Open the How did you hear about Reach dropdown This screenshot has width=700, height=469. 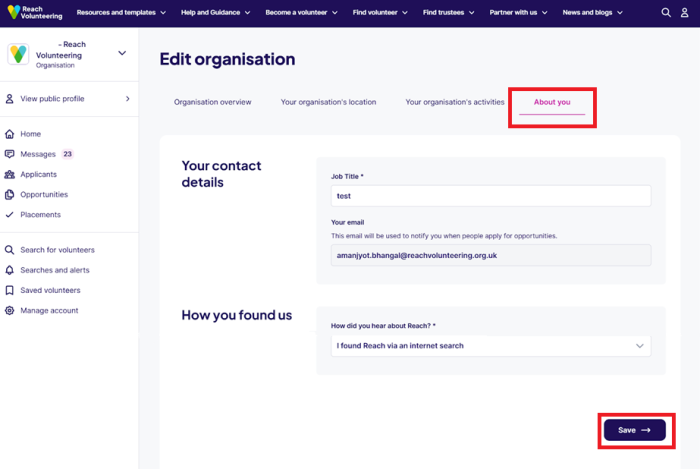tap(491, 346)
